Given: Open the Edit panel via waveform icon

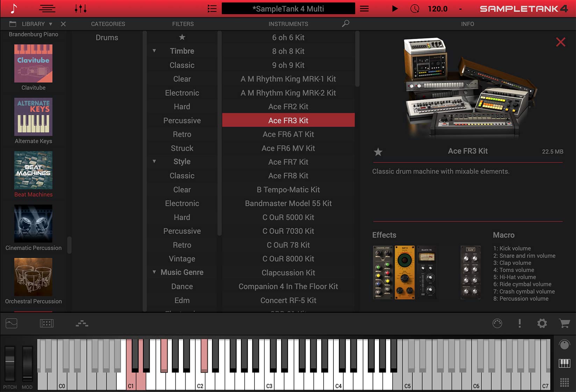Looking at the screenshot, I should (12, 324).
